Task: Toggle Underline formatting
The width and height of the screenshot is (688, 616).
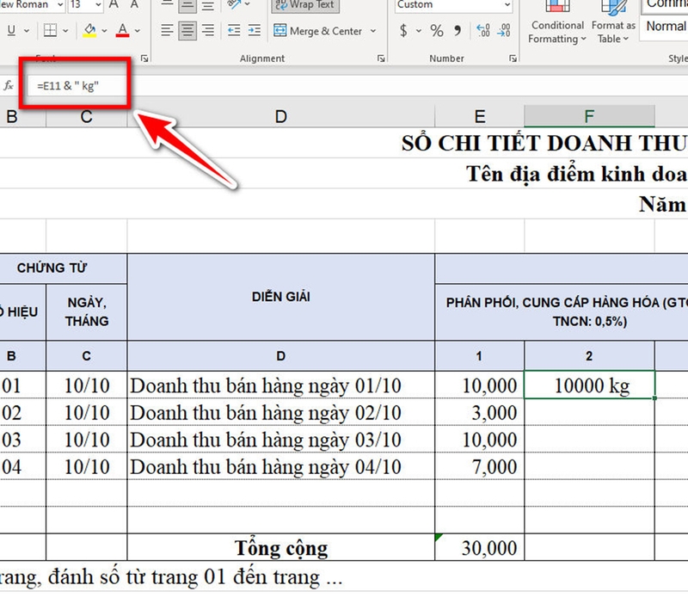Action: [13, 28]
